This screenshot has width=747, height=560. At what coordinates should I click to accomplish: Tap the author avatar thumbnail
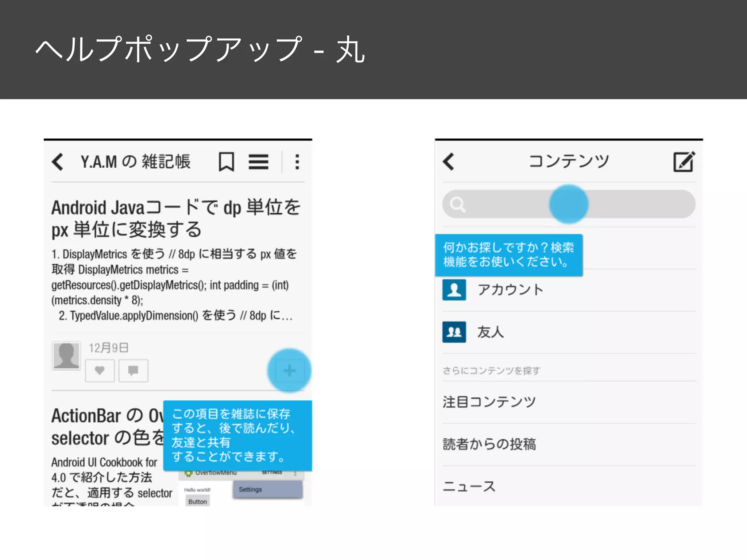[66, 356]
